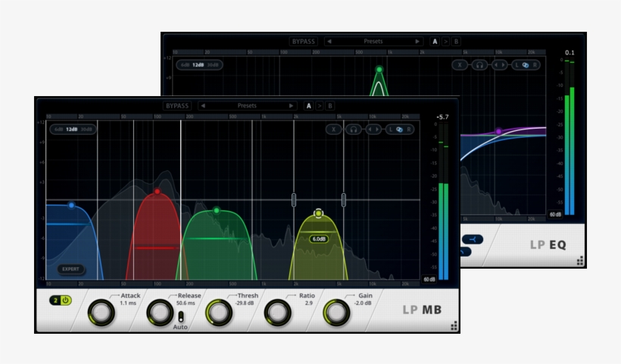Select previous band arrow in LP EQ
The image size is (621, 364).
click(496, 65)
